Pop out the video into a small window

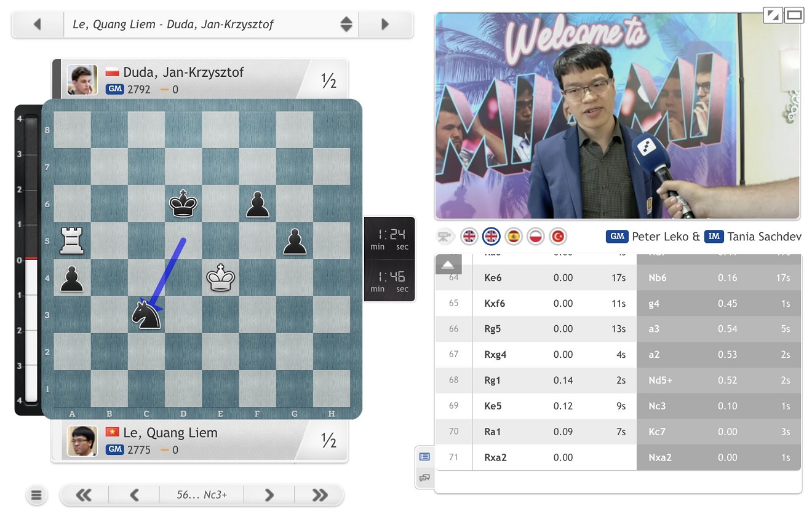[x=772, y=15]
